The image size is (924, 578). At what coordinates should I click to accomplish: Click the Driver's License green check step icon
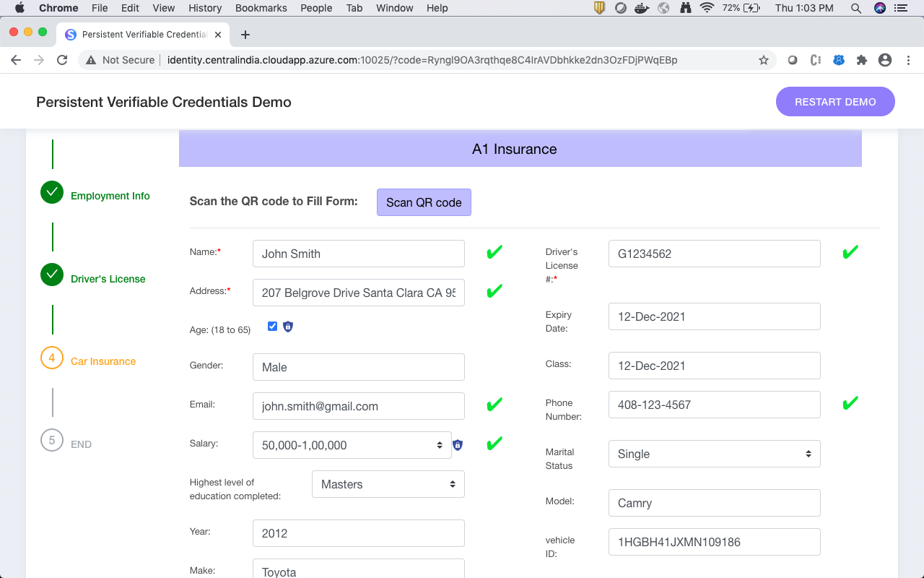[52, 275]
